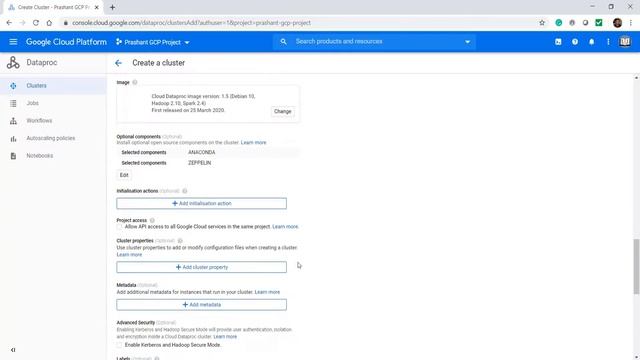Click Add initialisation action button
Image resolution: width=640 pixels, height=360 pixels.
point(202,203)
